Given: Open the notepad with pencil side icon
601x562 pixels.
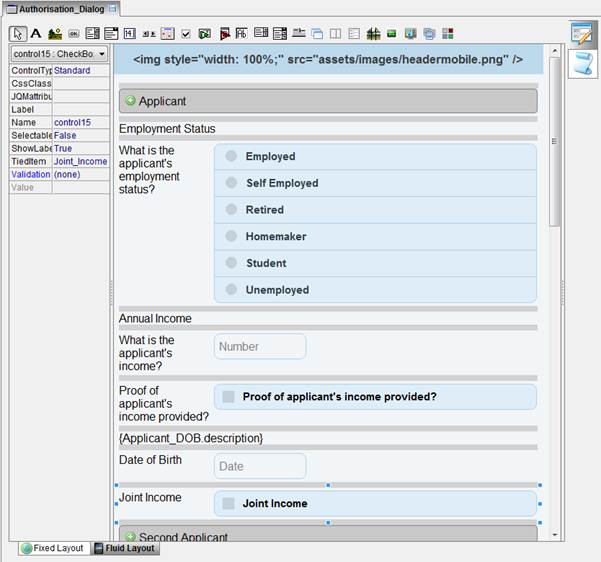Looking at the screenshot, I should point(582,33).
